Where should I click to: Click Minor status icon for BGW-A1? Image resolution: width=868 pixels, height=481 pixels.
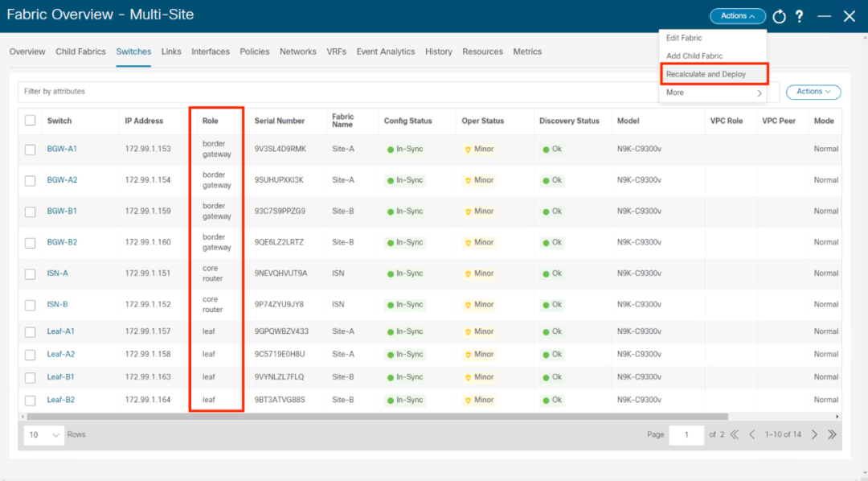[x=468, y=150]
